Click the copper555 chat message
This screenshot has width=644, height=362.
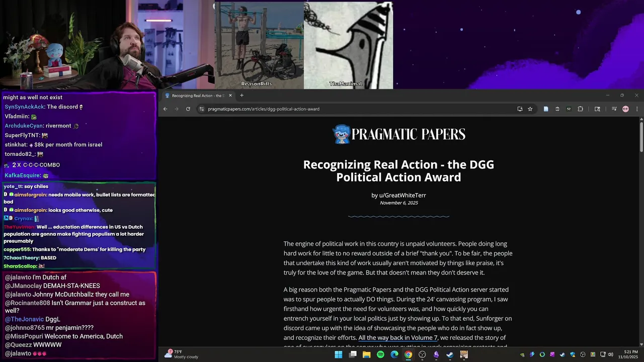74,249
